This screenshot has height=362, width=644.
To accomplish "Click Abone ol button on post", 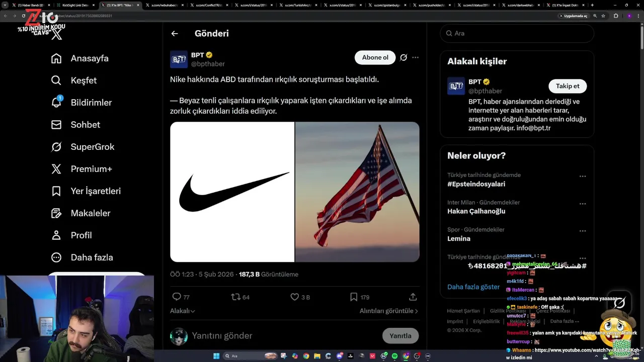I will pyautogui.click(x=375, y=57).
